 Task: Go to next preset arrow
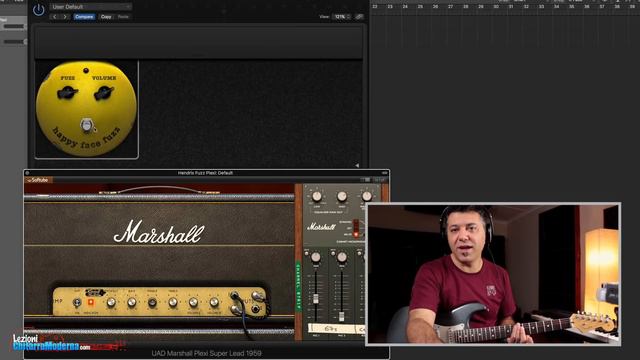(x=65, y=17)
